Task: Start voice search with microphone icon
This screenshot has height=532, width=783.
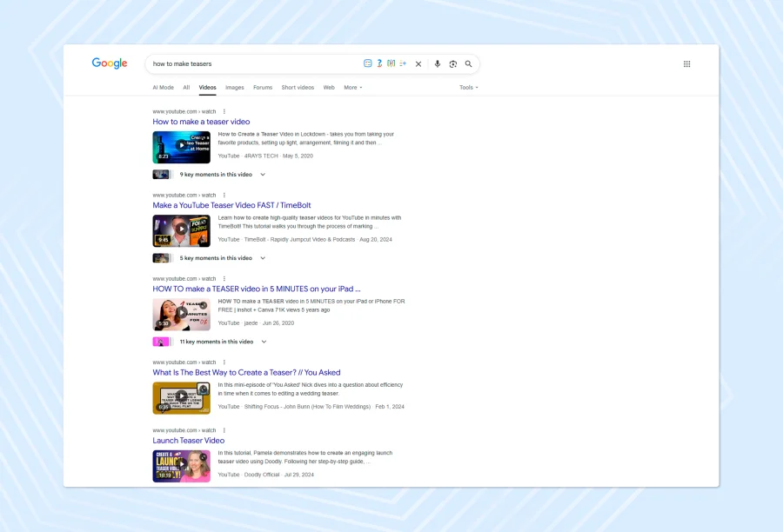Action: [438, 64]
